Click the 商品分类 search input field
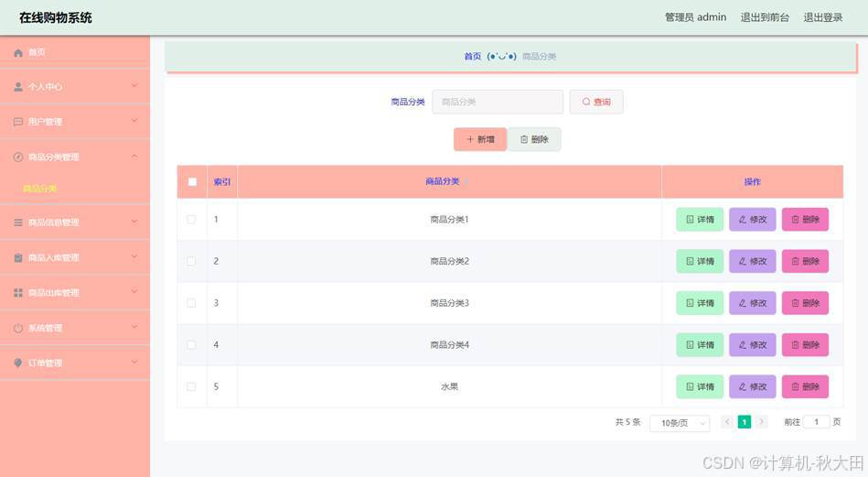868x477 pixels. [497, 102]
